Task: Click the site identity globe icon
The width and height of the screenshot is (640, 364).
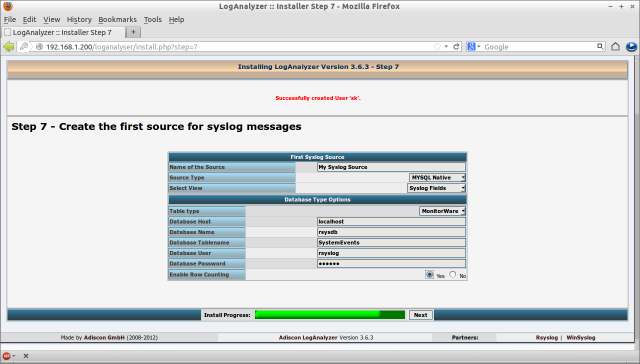Action: (39, 46)
